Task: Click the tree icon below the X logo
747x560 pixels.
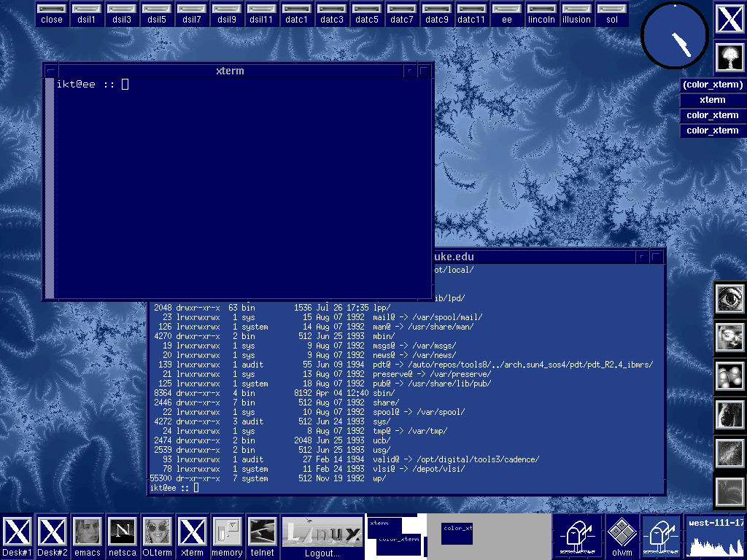Action: (729, 58)
